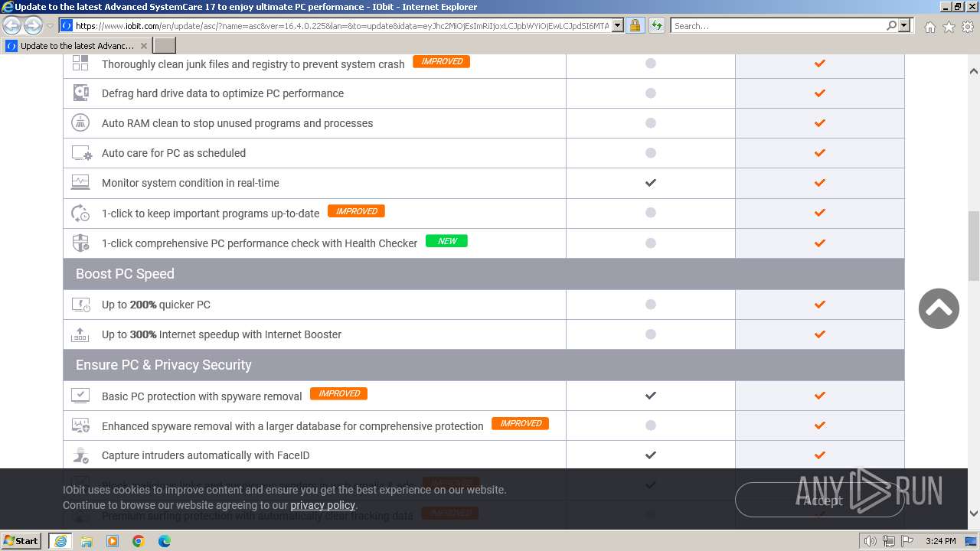Click orange checkmark for Health Checker row

coord(820,243)
